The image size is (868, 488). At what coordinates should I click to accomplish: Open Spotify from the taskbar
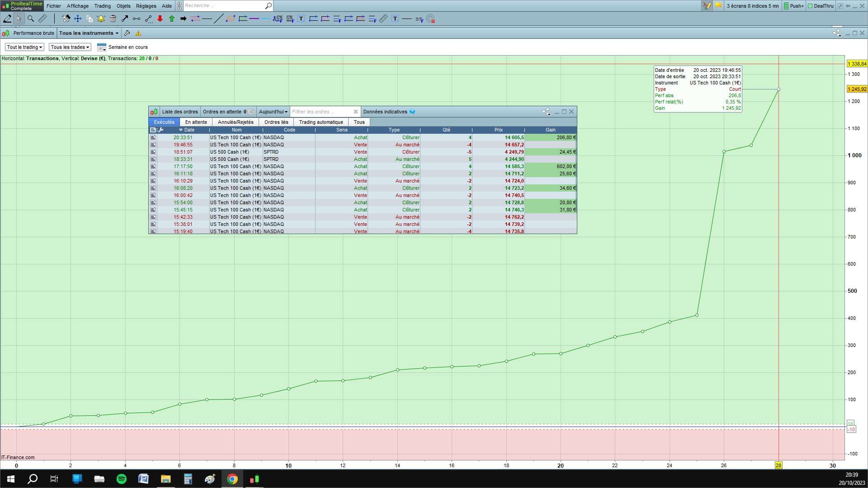pyautogui.click(x=122, y=479)
